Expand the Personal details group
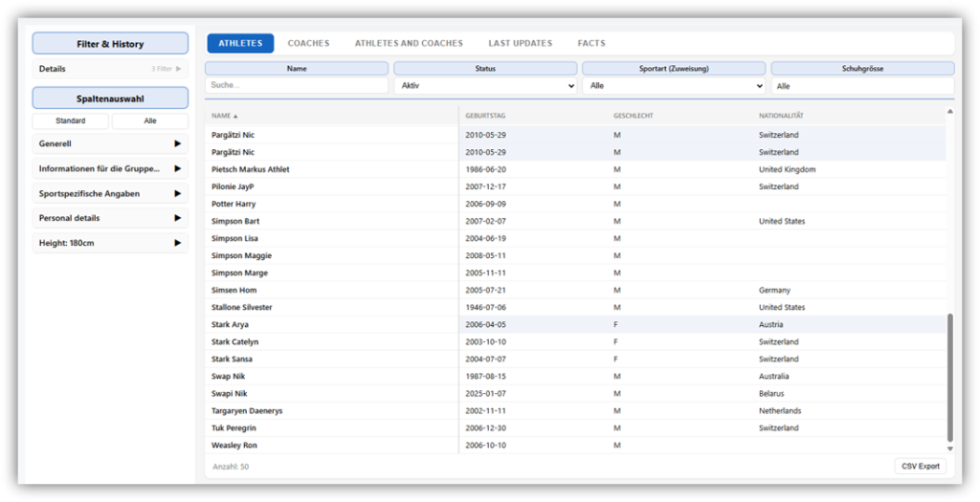 click(177, 218)
